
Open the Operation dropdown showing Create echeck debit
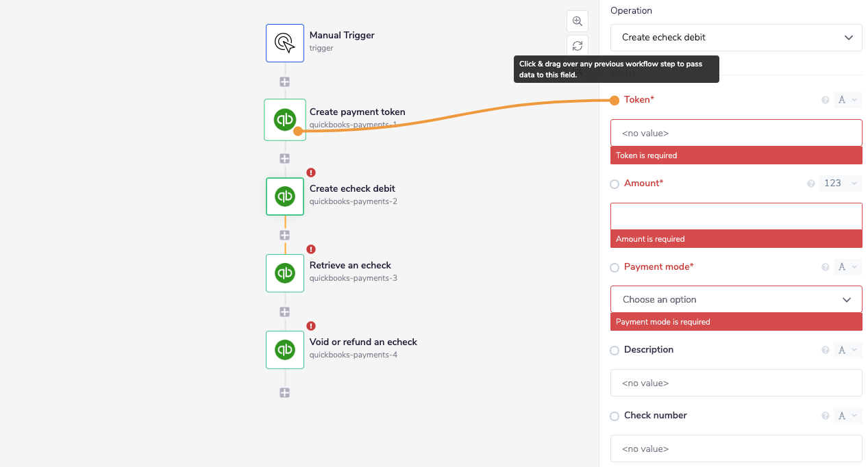coord(736,37)
